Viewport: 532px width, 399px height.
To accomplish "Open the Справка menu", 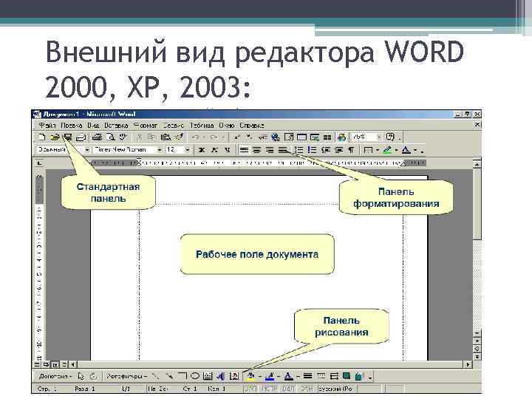I will tap(252, 125).
